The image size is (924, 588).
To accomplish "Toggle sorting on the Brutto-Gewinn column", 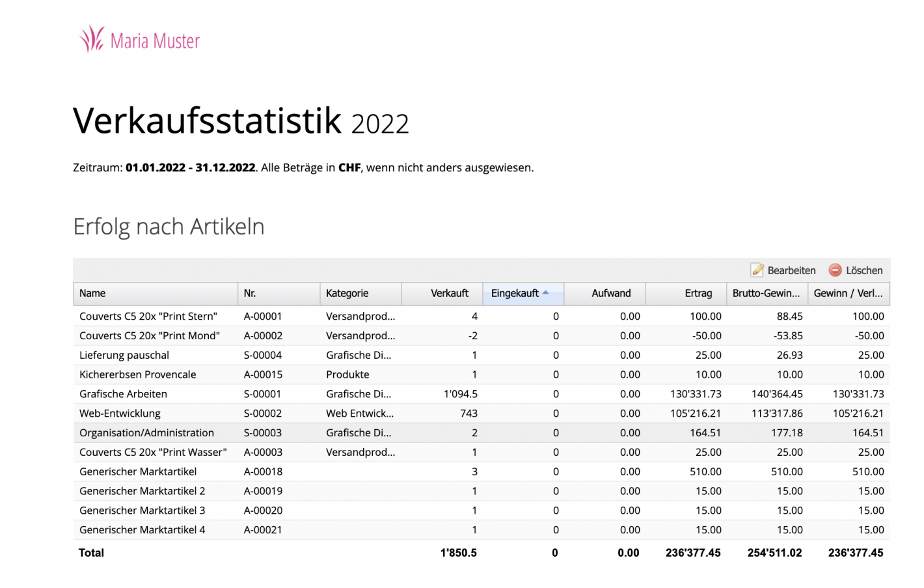I will [x=767, y=293].
